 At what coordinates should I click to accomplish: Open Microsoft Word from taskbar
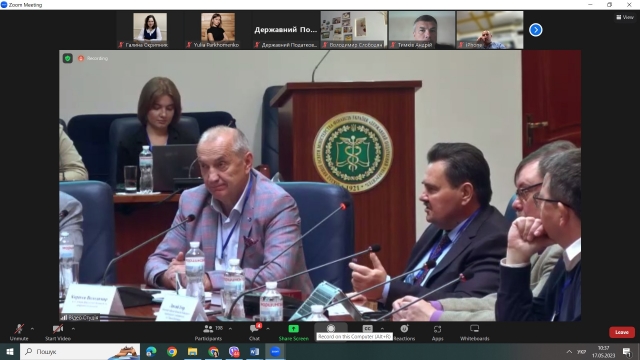tap(254, 351)
